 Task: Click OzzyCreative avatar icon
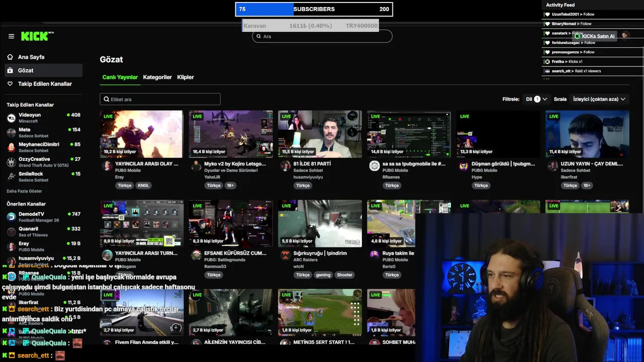point(11,162)
